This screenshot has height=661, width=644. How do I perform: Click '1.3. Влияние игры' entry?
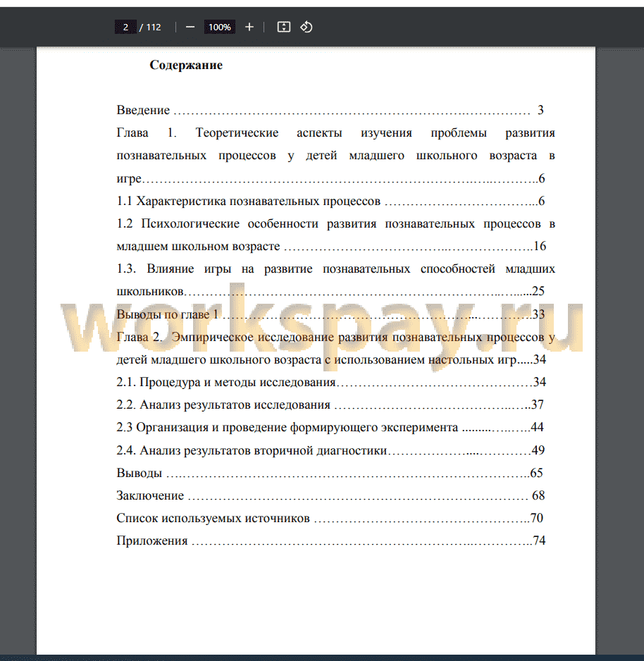click(335, 268)
